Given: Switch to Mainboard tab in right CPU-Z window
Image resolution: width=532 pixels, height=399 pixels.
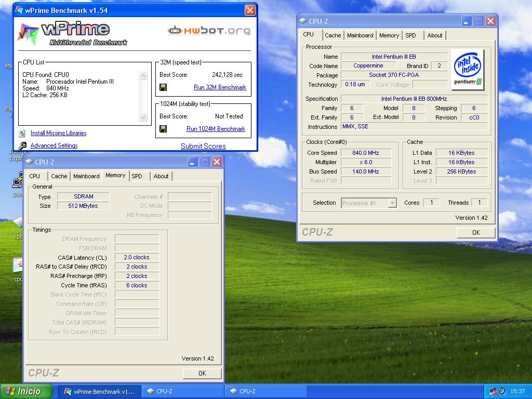Looking at the screenshot, I should tap(360, 35).
